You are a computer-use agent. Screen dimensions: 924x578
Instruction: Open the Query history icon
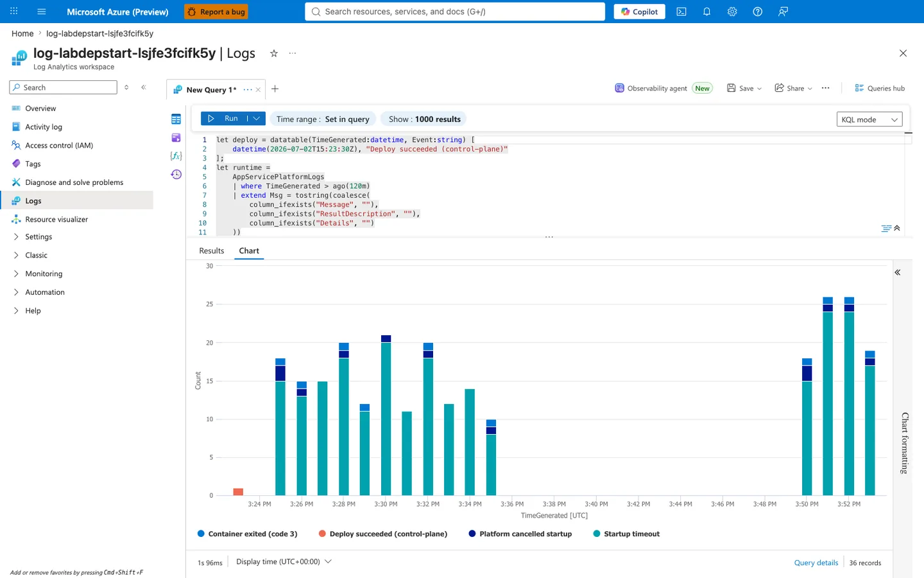point(176,175)
